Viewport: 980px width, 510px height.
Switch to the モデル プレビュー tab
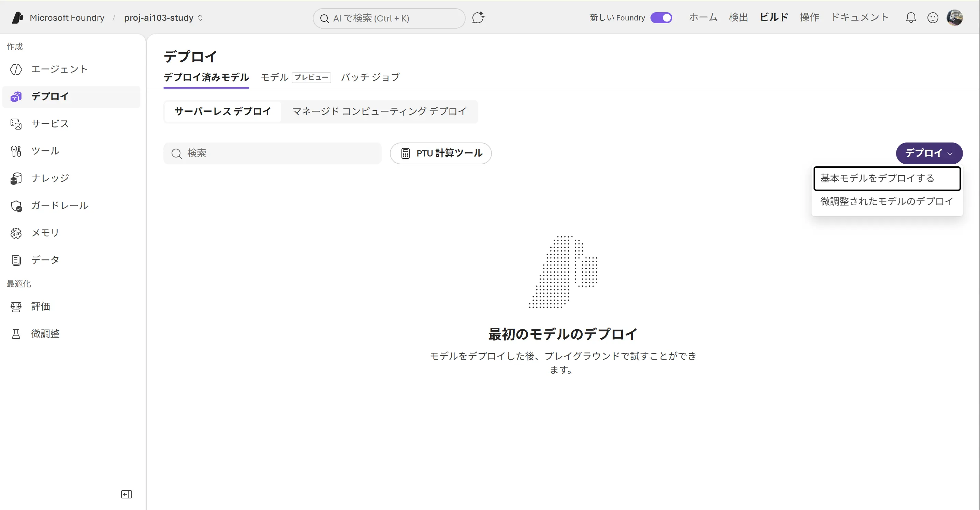[296, 77]
